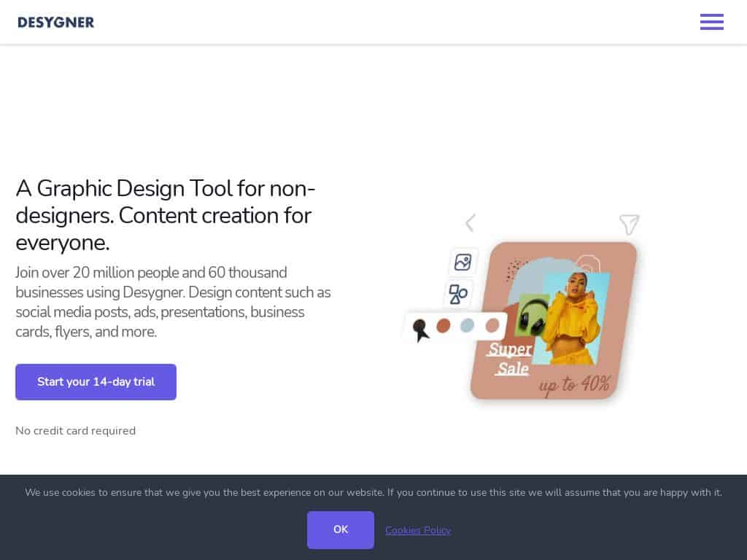Viewport: 747px width, 560px height.
Task: Click the send paper-plane icon
Action: point(629,225)
